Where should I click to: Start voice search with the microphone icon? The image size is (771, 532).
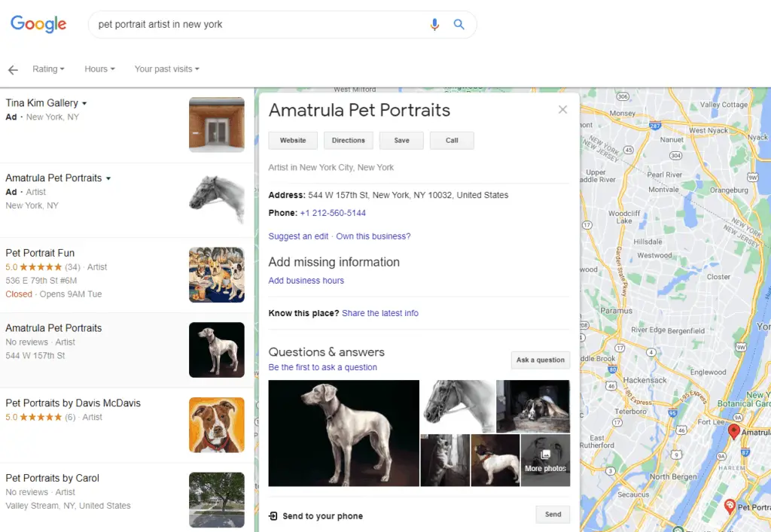click(434, 24)
